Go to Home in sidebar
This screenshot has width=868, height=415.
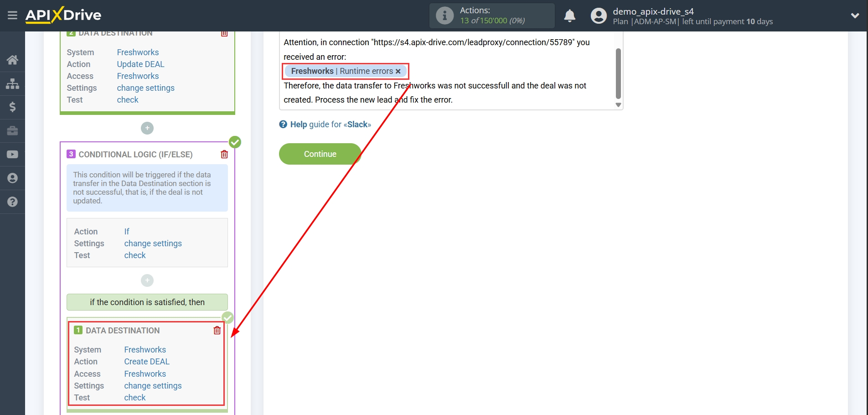coord(12,60)
